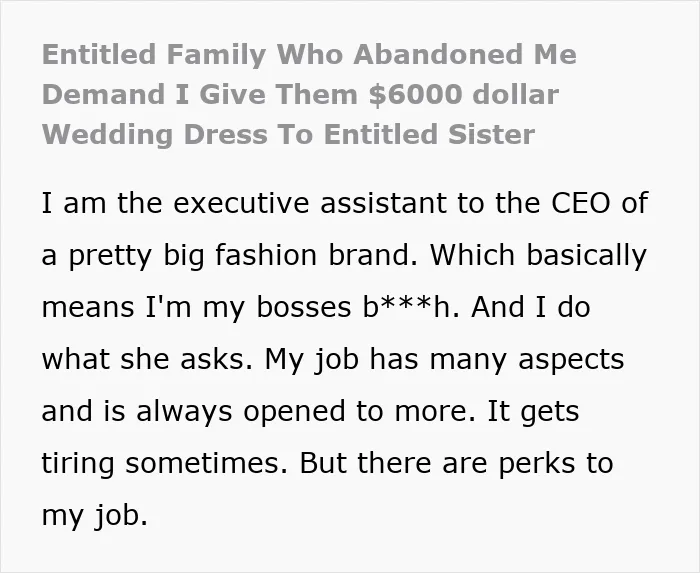Click "Wedding Dress" in the title
This screenshot has height=573, width=700.
pyautogui.click(x=154, y=135)
